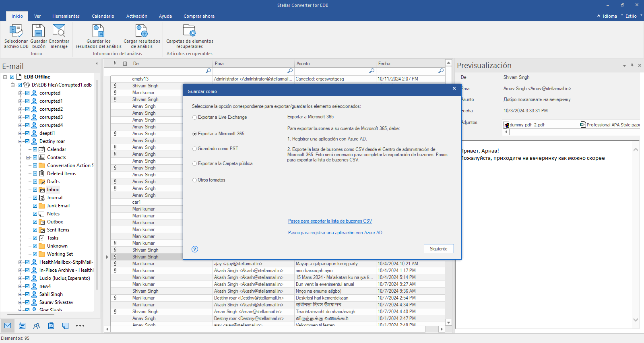
Task: Click the search icon in the Fecha filter
Action: click(x=441, y=71)
